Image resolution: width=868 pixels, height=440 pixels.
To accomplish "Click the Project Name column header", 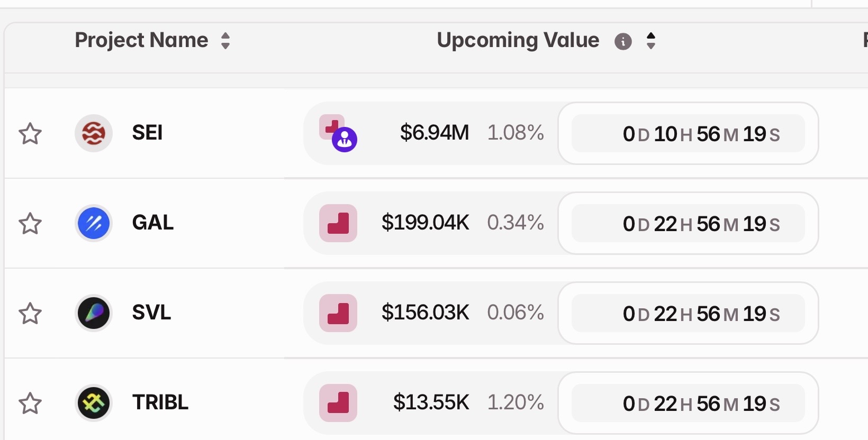I will [141, 40].
